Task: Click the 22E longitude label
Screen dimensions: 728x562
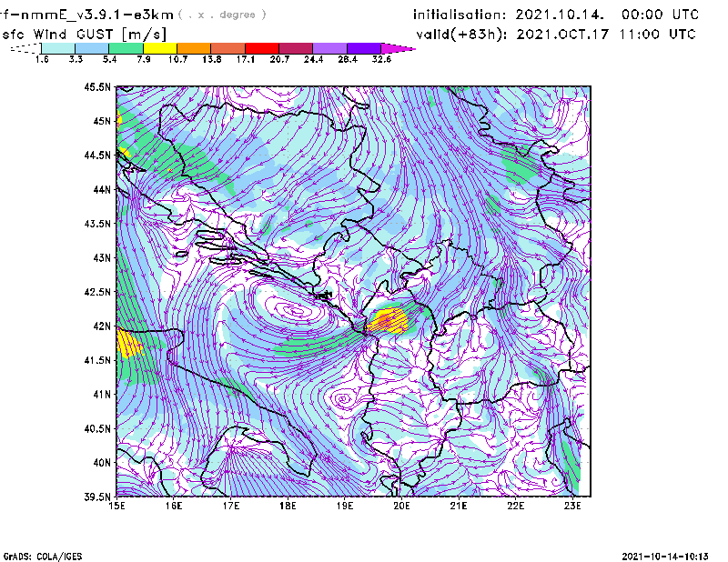Action: [x=515, y=506]
